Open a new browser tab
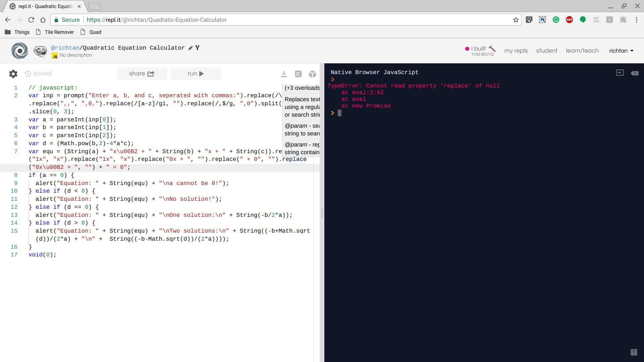 95,6
